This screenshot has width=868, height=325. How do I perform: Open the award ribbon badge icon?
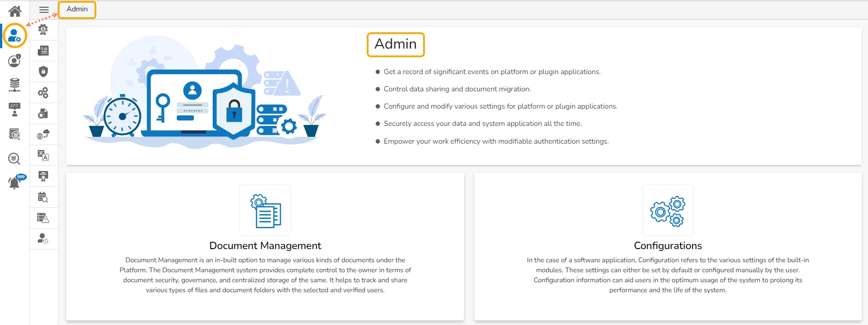[43, 30]
